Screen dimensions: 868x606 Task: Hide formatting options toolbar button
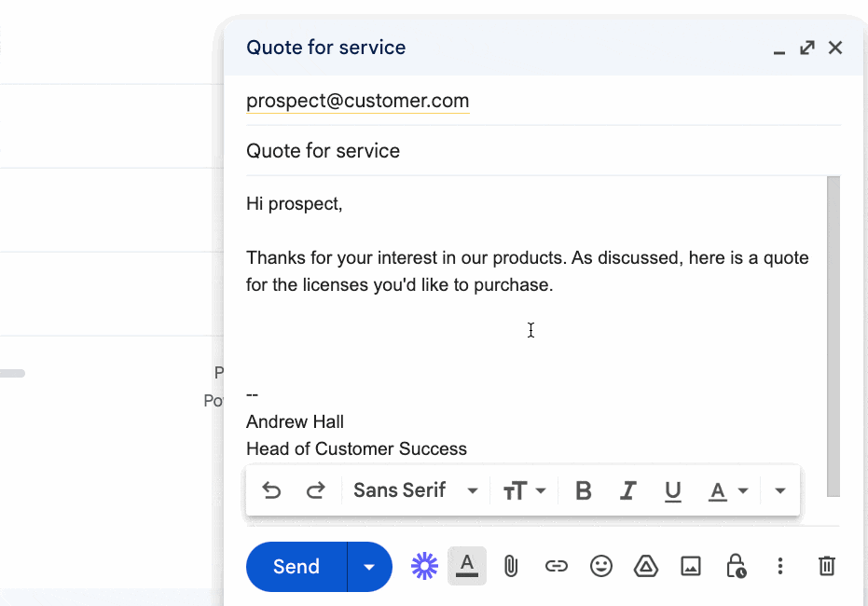[467, 566]
